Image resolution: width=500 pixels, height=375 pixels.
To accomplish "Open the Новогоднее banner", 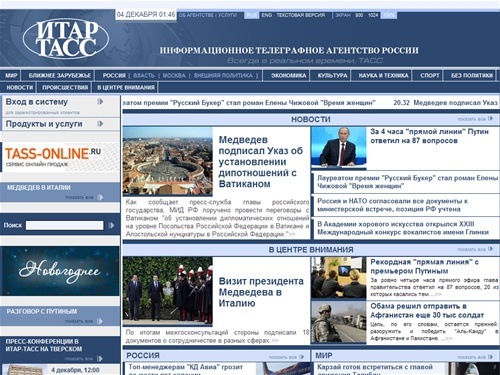I will pos(60,271).
